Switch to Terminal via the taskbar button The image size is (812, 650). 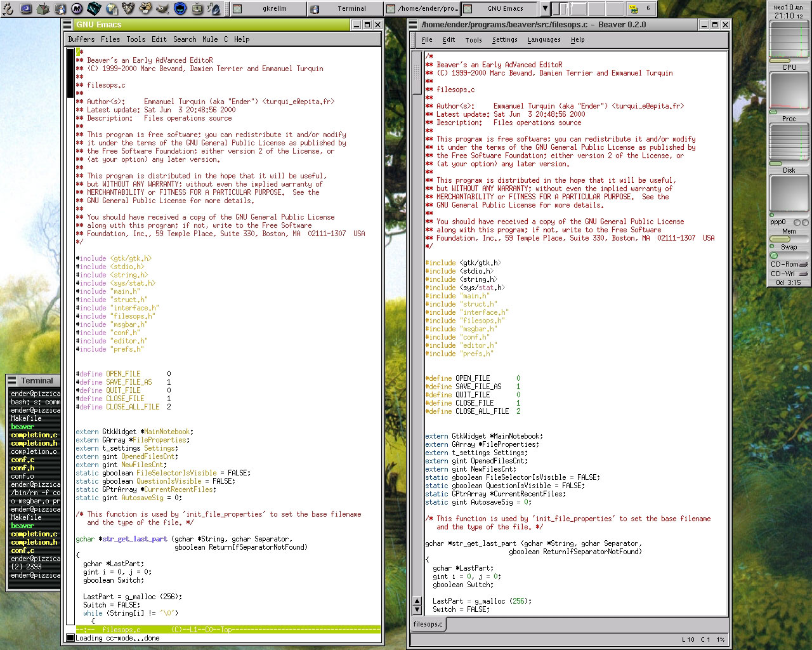coord(346,9)
